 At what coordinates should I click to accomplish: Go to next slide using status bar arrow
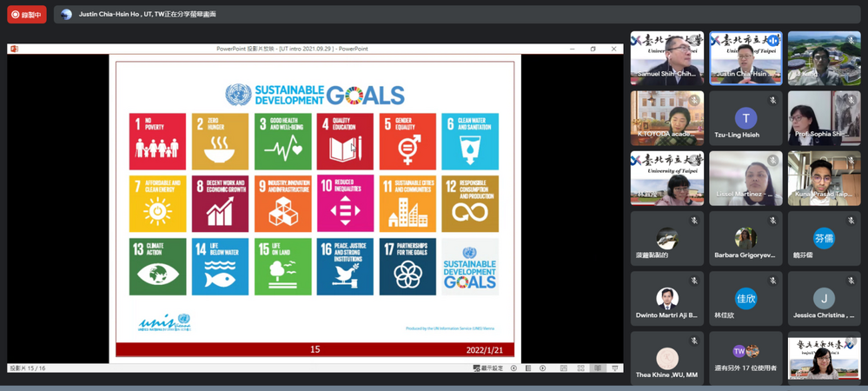[x=542, y=368]
